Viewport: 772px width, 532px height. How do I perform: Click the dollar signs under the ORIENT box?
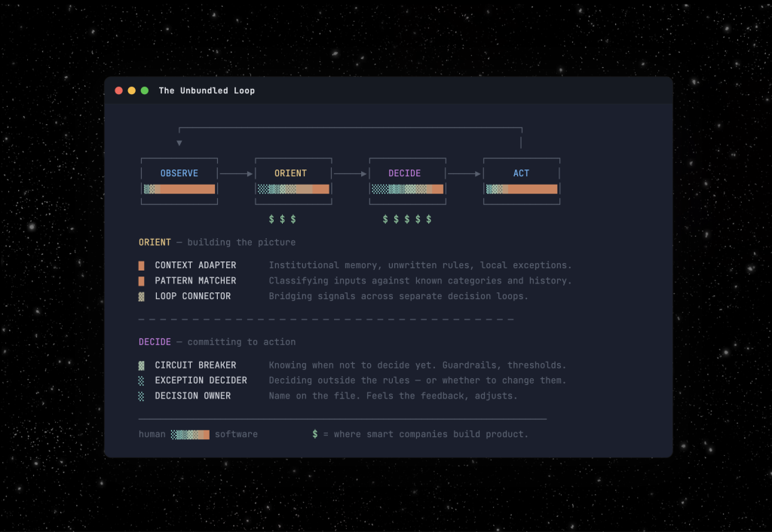[x=283, y=219]
